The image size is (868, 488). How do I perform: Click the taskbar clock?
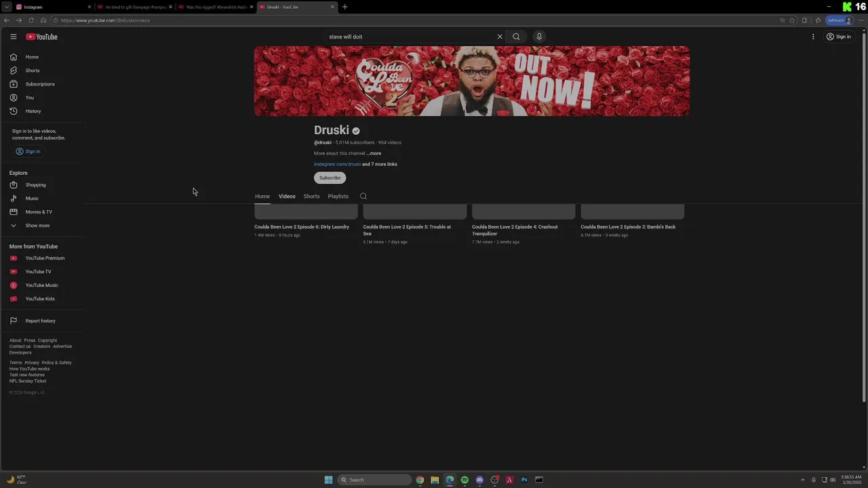(851, 480)
